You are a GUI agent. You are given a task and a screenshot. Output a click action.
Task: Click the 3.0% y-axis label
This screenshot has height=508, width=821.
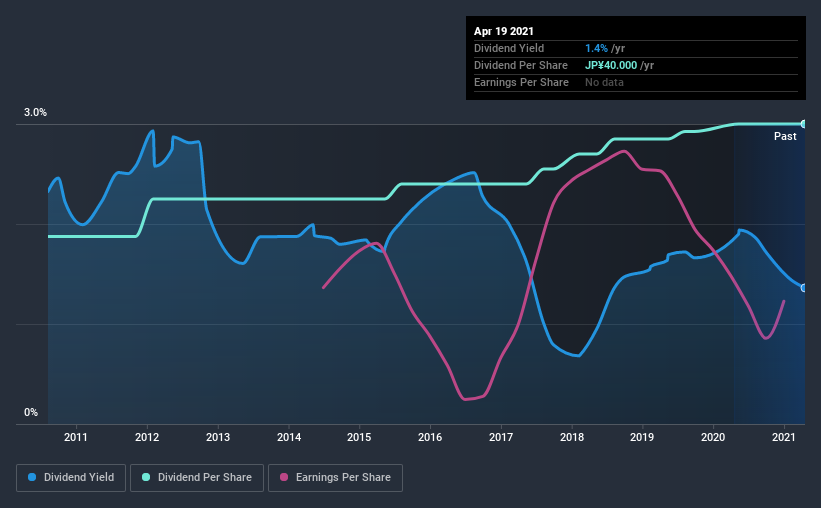point(35,113)
